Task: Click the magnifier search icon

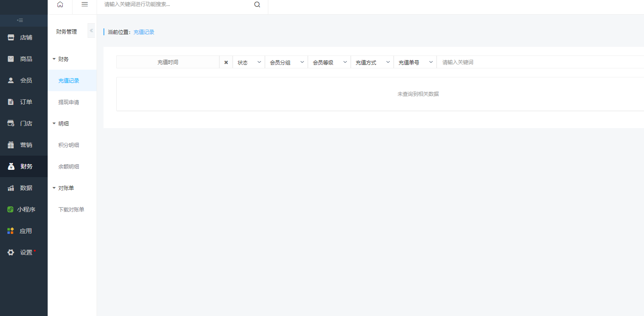Action: 257,5
